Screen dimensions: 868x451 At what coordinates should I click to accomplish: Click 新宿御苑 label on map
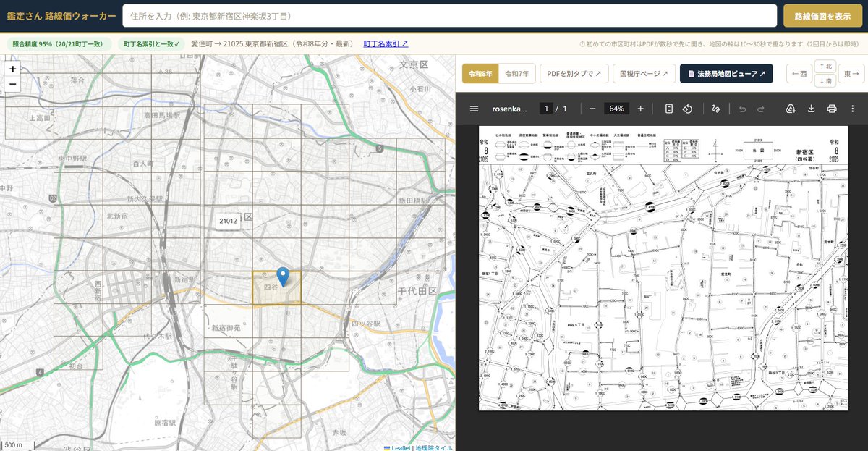click(x=226, y=329)
